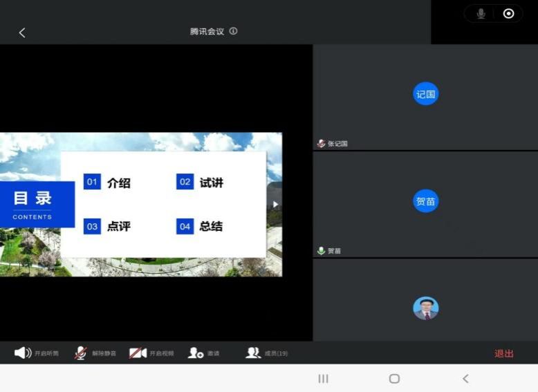Click the 张记国 name label

tap(337, 144)
